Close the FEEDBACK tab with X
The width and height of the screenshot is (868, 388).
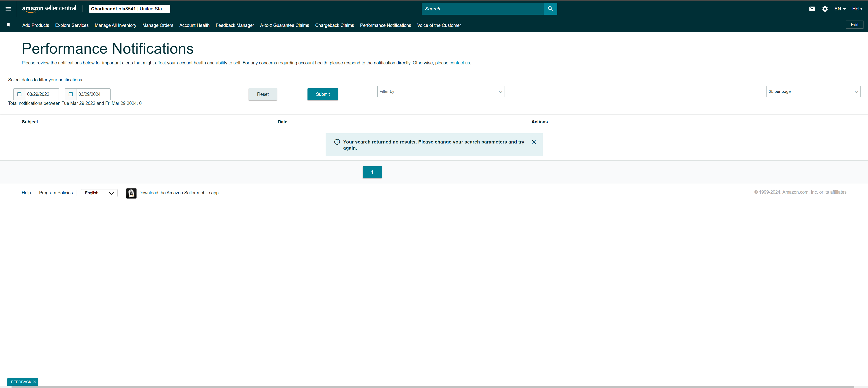tap(34, 382)
